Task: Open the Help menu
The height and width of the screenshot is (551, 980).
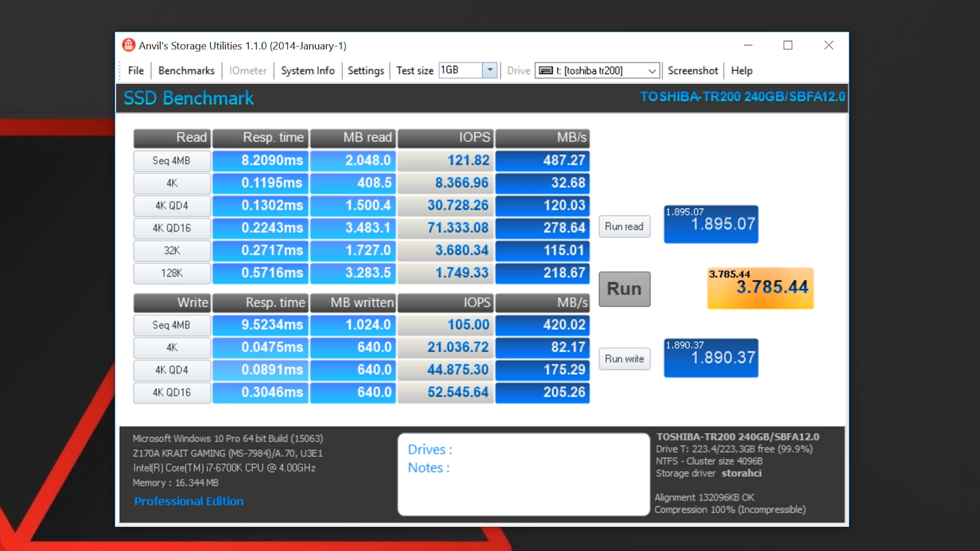Action: [x=742, y=70]
